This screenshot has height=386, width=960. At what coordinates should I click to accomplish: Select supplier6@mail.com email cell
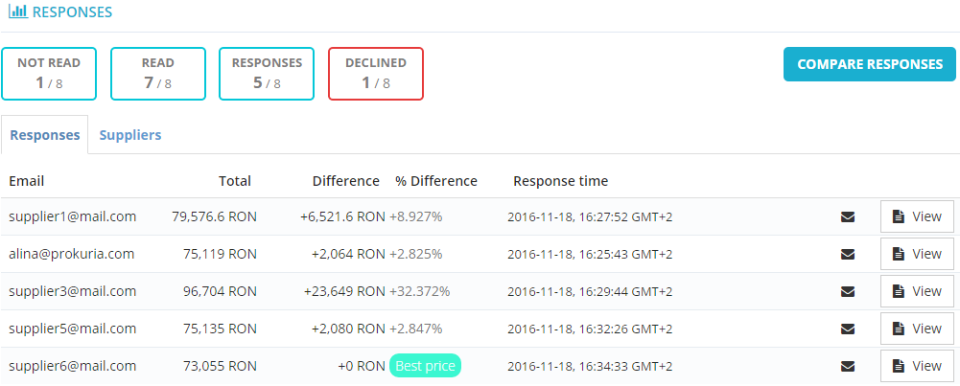point(72,366)
